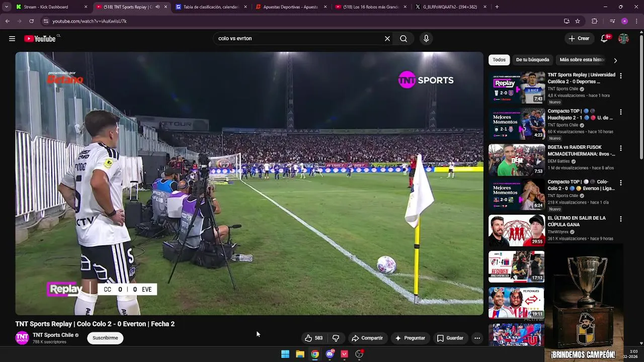Close the Kick Dashboard tab
Screen dimensions: 644x362
86,7
